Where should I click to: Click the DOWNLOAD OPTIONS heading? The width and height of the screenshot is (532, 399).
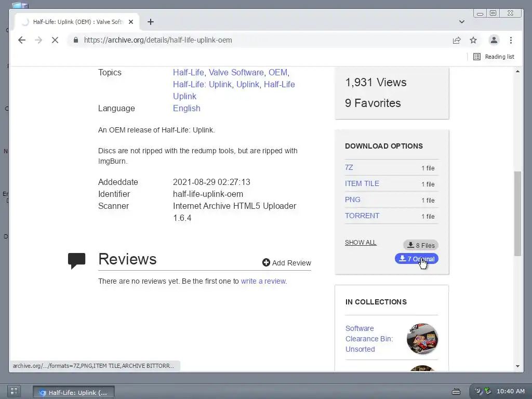[x=384, y=146]
